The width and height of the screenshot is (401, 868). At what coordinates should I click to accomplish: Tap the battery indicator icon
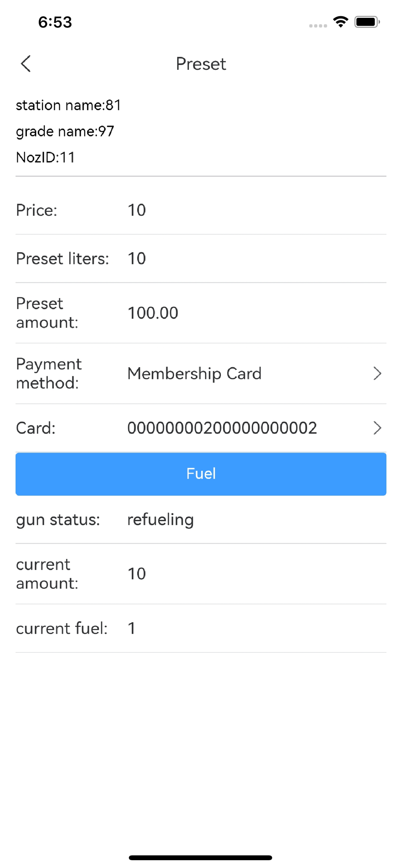click(x=367, y=22)
